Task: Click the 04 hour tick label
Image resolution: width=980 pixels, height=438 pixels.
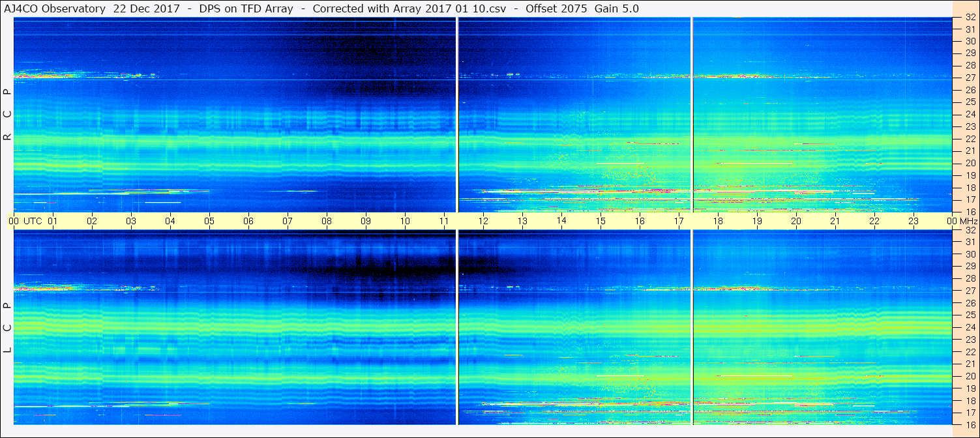Action: (x=170, y=221)
